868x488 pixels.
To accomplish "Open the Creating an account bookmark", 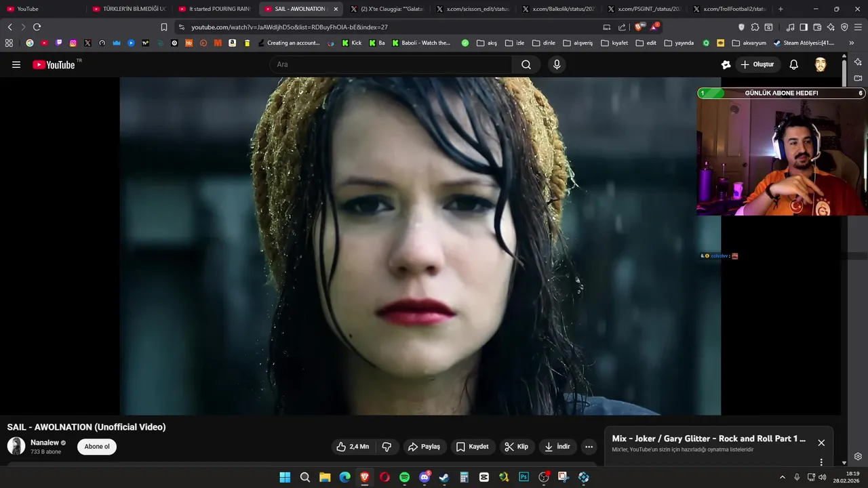I will coord(289,43).
